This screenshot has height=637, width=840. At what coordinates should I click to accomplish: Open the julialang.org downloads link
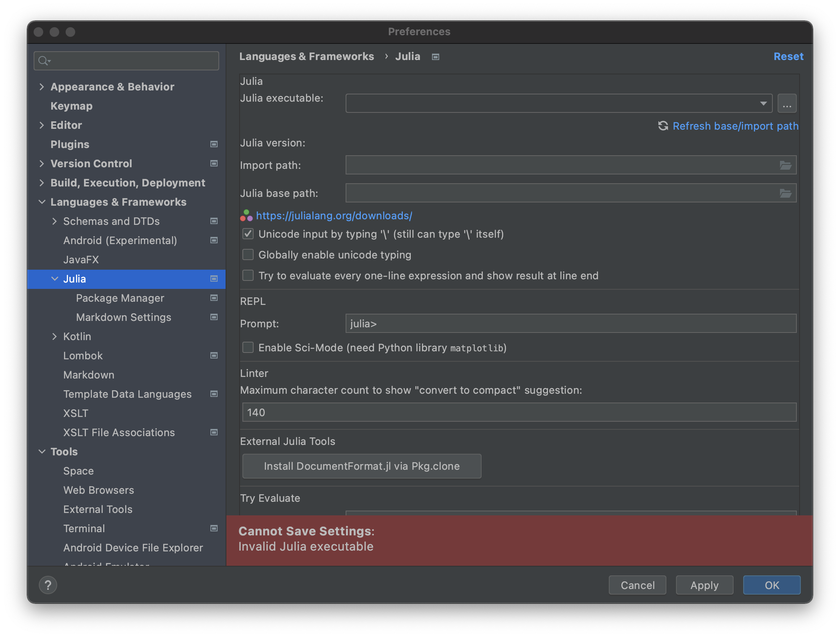(x=334, y=216)
